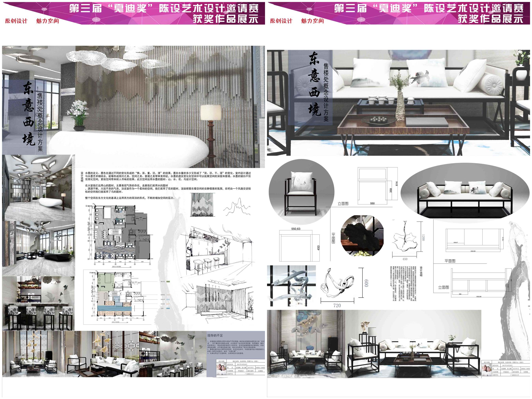Click the "东意西境" calligraphy title on right poster
The image size is (532, 399).
click(315, 83)
